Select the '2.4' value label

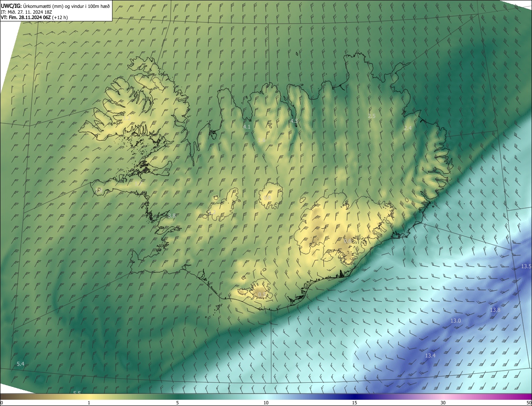[408, 128]
